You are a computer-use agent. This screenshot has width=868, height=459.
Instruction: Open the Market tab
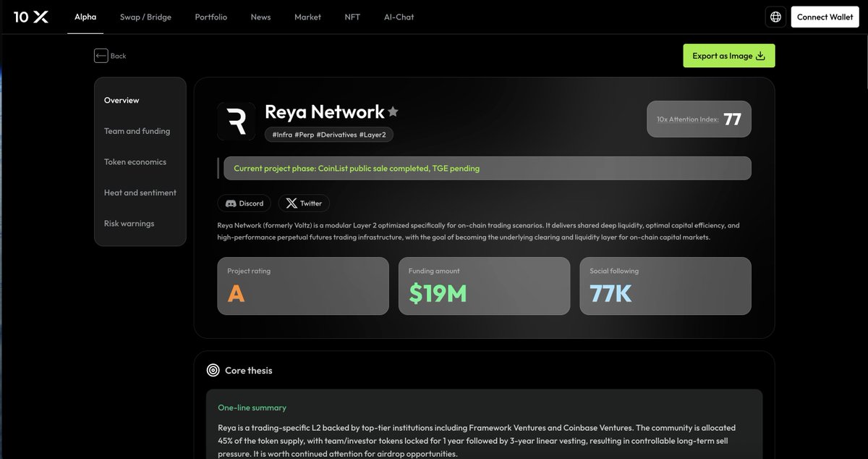pos(307,17)
